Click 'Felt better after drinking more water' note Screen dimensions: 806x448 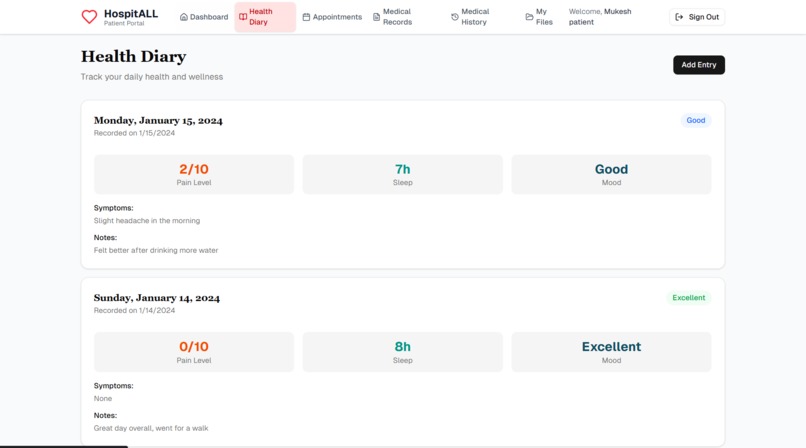[156, 250]
